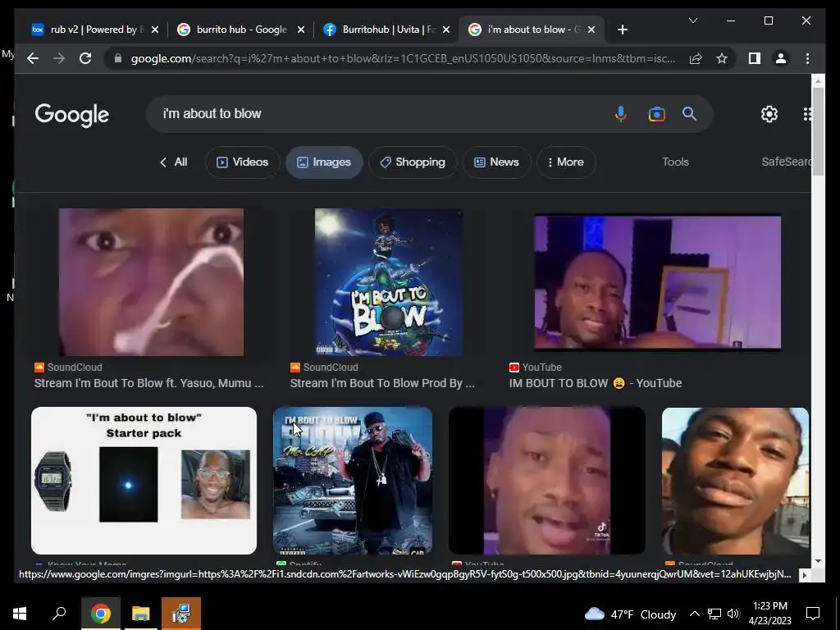Screen dimensions: 840x630
Task: Open 'IM BOUT TO BLOW - YouTube' link
Action: tap(596, 383)
